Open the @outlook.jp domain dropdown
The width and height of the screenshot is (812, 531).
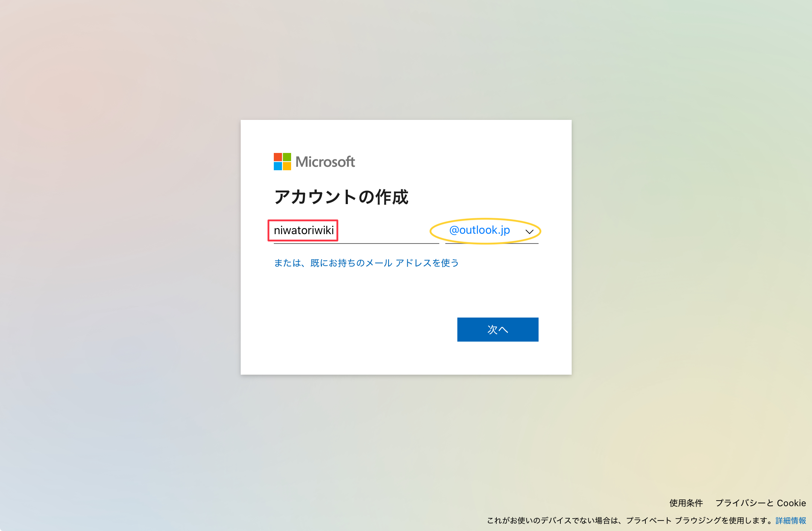coord(480,230)
